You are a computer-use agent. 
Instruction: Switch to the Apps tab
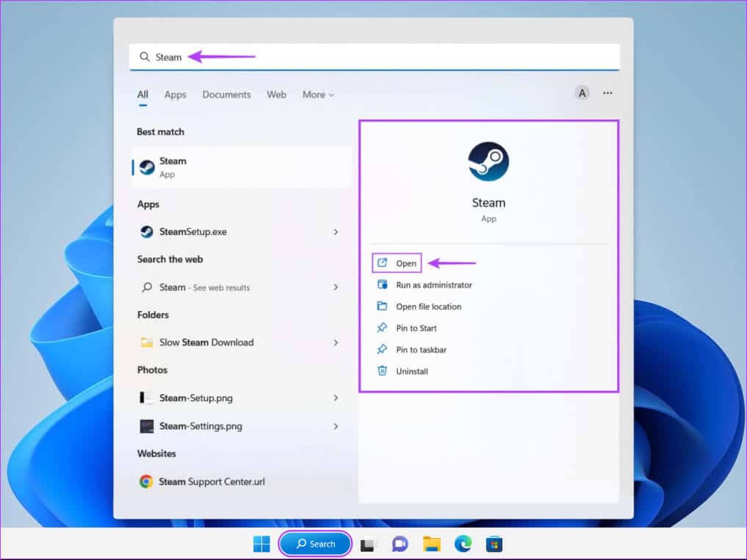click(176, 94)
